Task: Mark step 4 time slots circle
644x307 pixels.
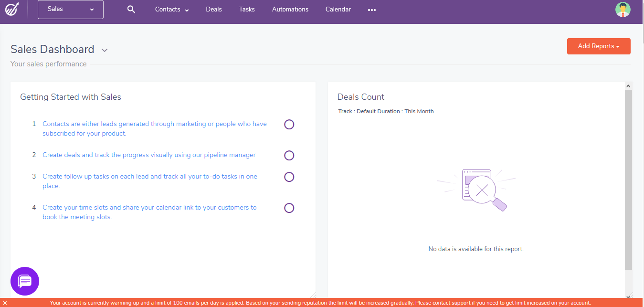Action: click(289, 208)
